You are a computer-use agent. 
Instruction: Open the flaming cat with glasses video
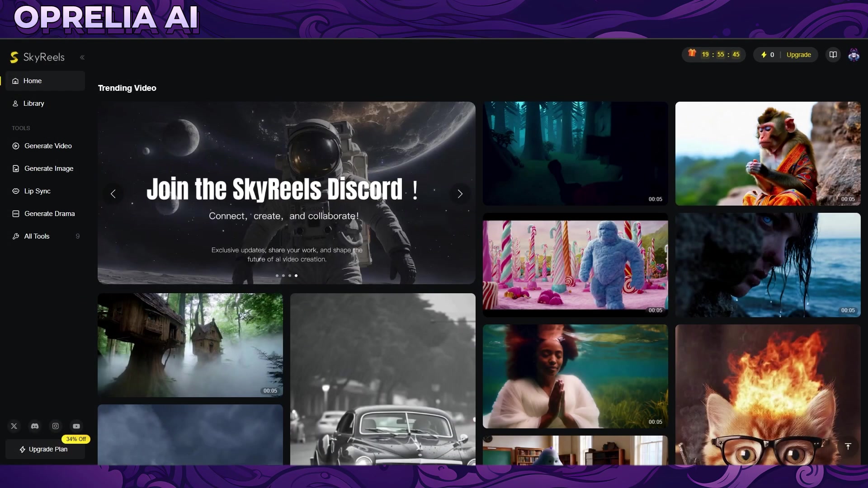coord(768,394)
